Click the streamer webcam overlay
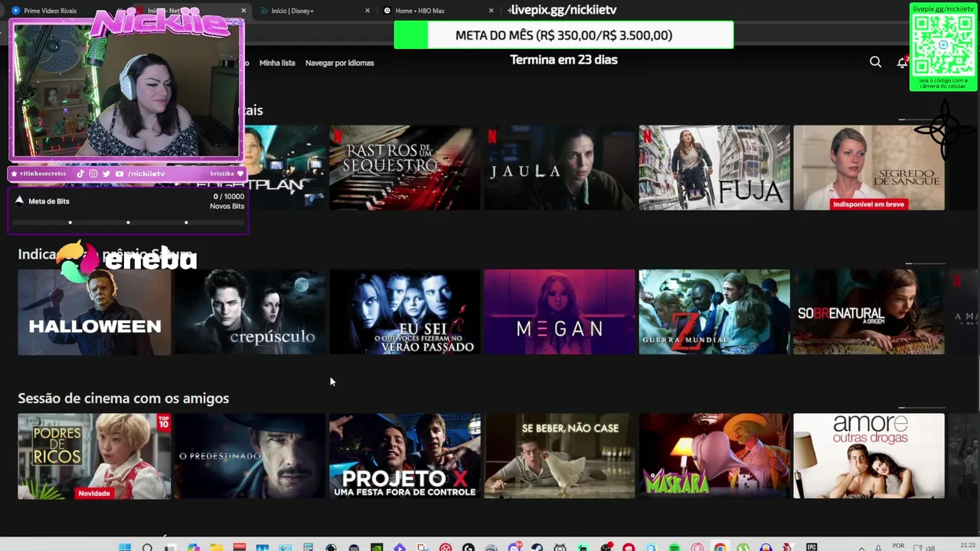Viewport: 980px width, 551px height. pos(126,90)
